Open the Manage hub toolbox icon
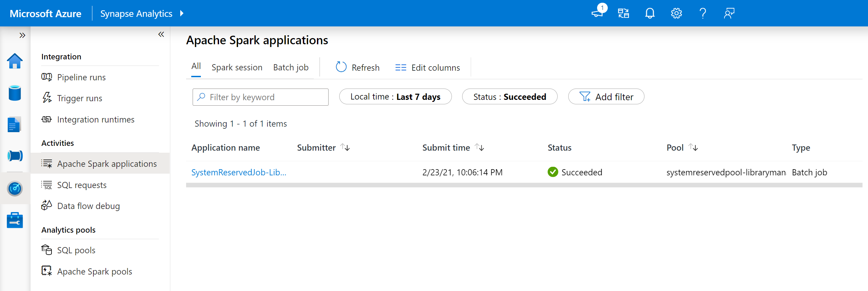The width and height of the screenshot is (868, 291). pyautogui.click(x=15, y=220)
